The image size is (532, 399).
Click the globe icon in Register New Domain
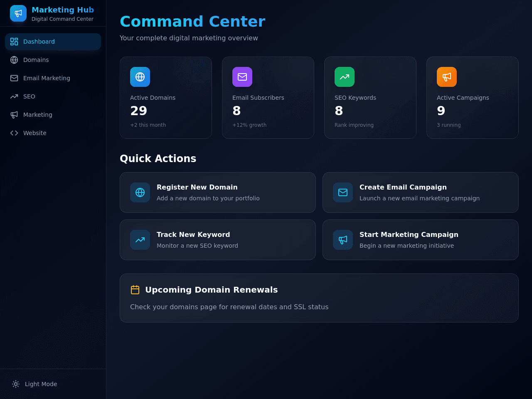pyautogui.click(x=140, y=192)
